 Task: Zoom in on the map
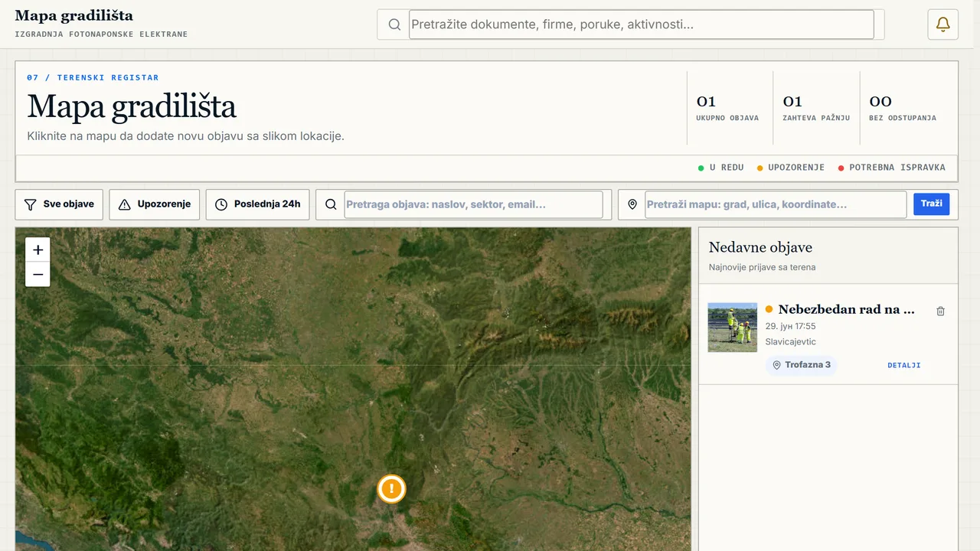click(38, 249)
